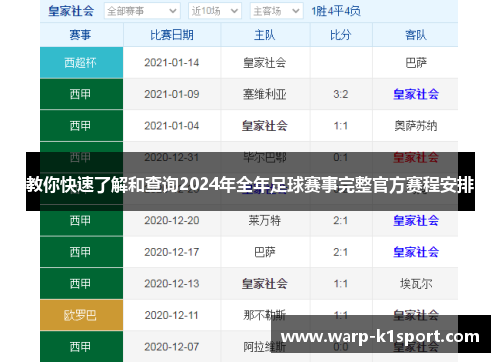500x362 pixels.
Task: Open the 主客场 home/away dropdown
Action: [277, 11]
